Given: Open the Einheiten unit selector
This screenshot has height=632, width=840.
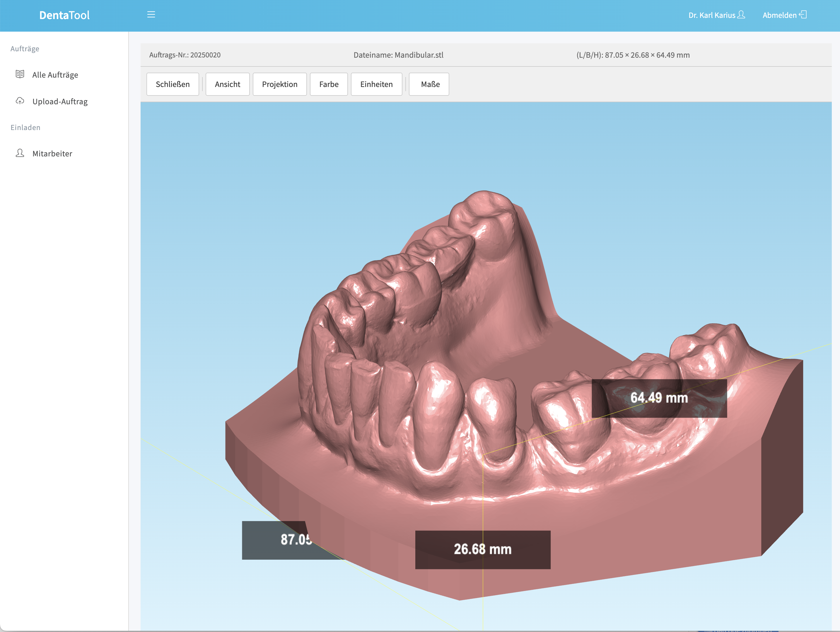Looking at the screenshot, I should (x=376, y=84).
